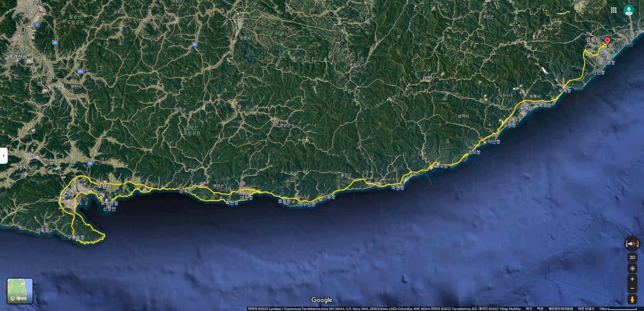644x311 pixels.
Task: Open the 개인정보처리방침 privacy link
Action: pyautogui.click(x=560, y=309)
